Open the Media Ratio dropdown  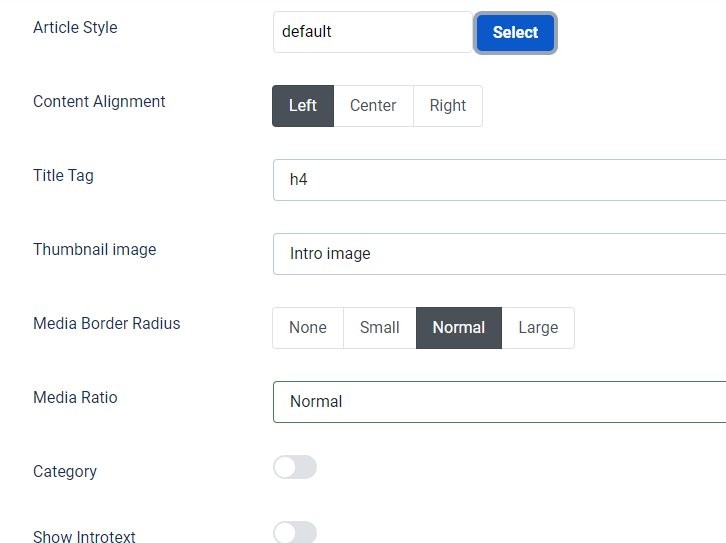[x=499, y=402]
